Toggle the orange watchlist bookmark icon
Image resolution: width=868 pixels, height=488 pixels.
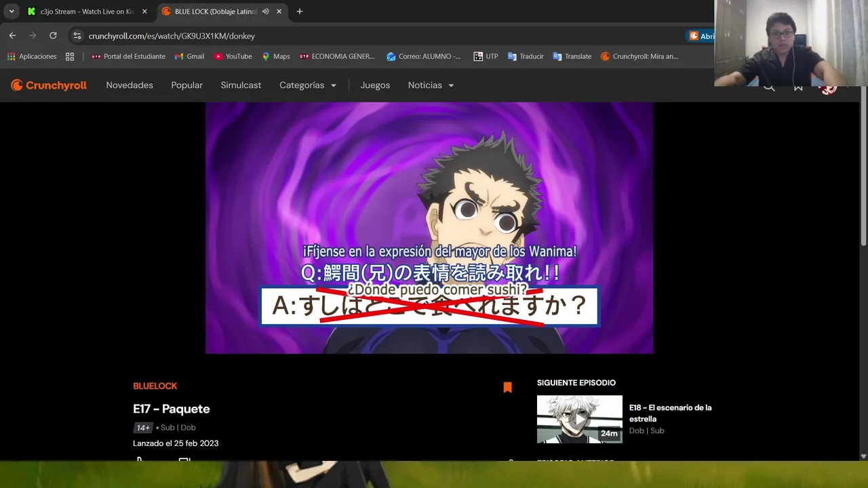point(507,388)
